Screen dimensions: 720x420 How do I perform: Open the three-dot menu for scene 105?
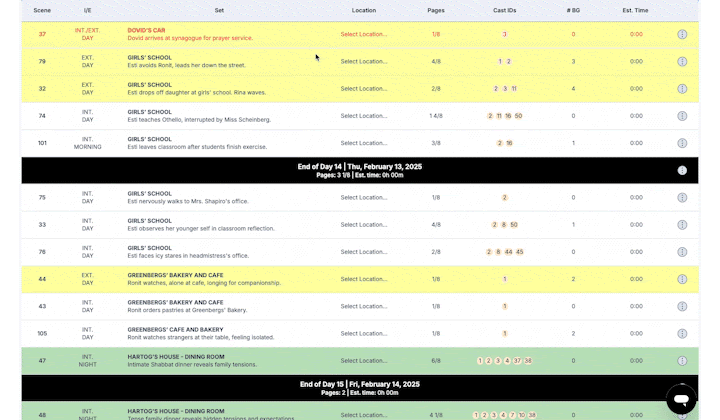[682, 333]
